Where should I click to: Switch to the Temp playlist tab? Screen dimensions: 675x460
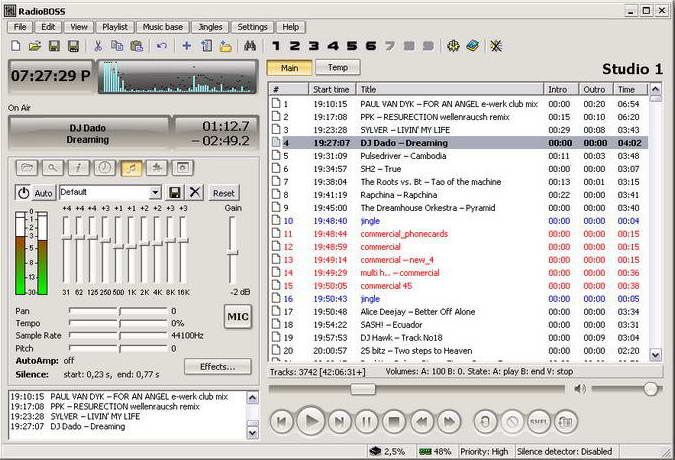337,68
